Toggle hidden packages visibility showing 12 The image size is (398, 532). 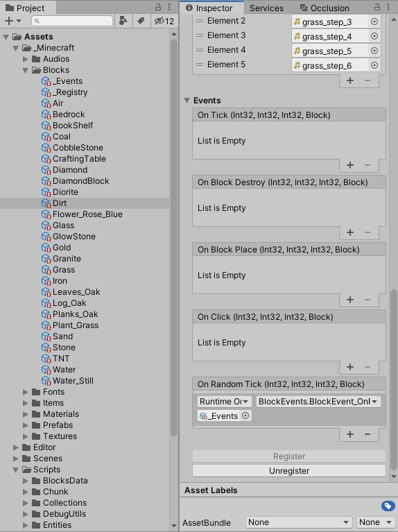click(x=164, y=21)
